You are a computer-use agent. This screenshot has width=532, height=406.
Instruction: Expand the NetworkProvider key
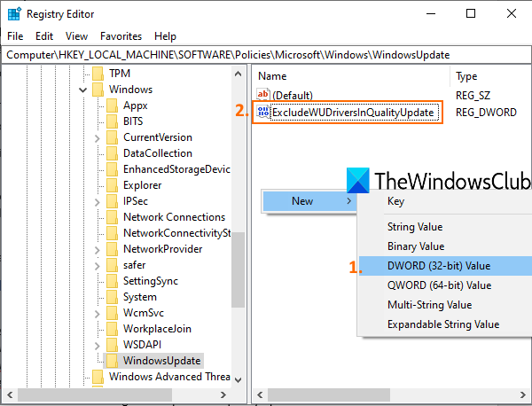tap(97, 250)
